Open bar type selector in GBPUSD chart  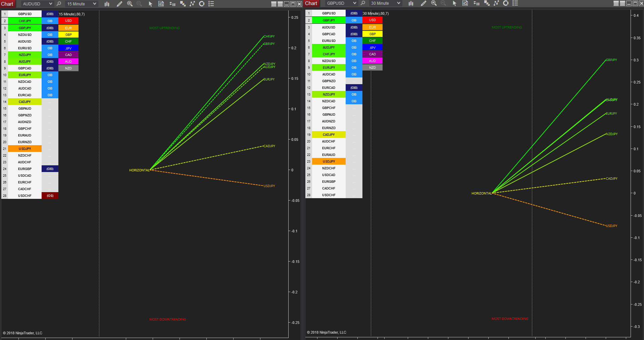(x=411, y=3)
